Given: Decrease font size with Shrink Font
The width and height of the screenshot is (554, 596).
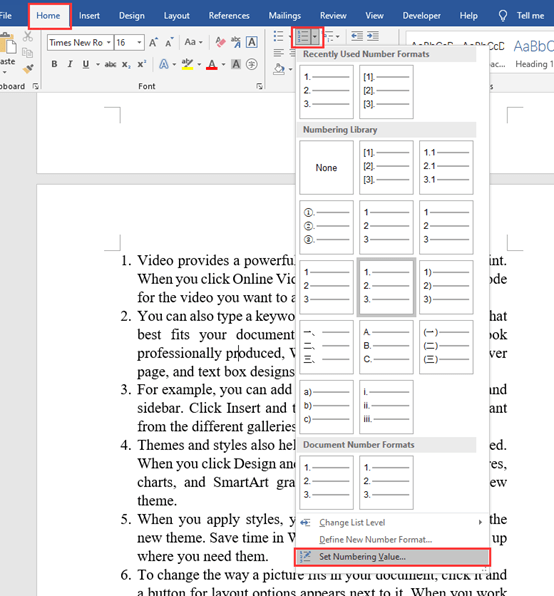Looking at the screenshot, I should point(169,42).
